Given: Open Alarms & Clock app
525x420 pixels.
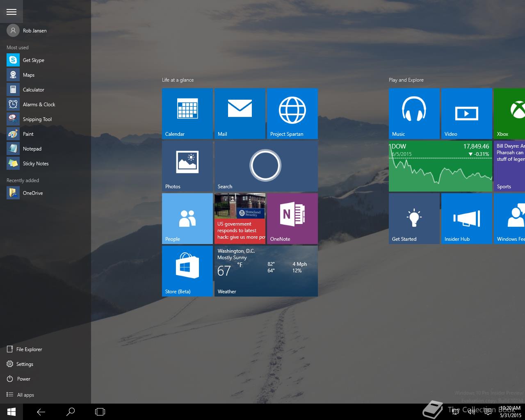Looking at the screenshot, I should tap(45, 105).
